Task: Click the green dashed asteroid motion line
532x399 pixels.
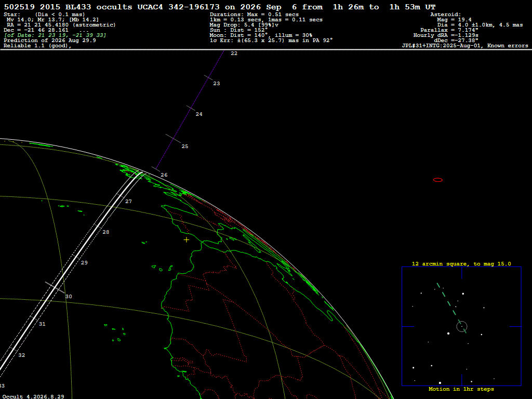Action: (451, 308)
